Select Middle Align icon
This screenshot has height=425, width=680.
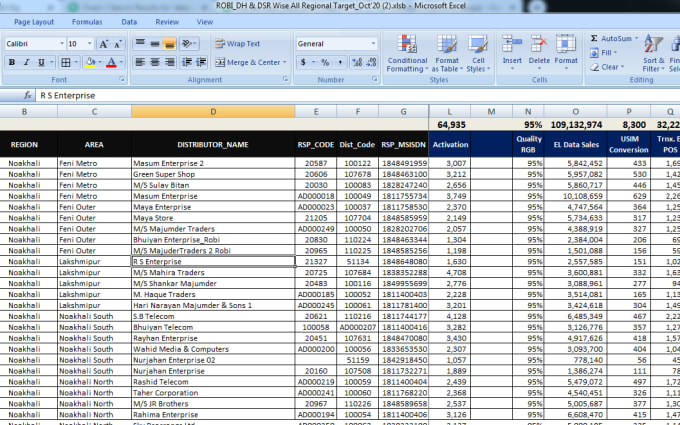point(155,43)
